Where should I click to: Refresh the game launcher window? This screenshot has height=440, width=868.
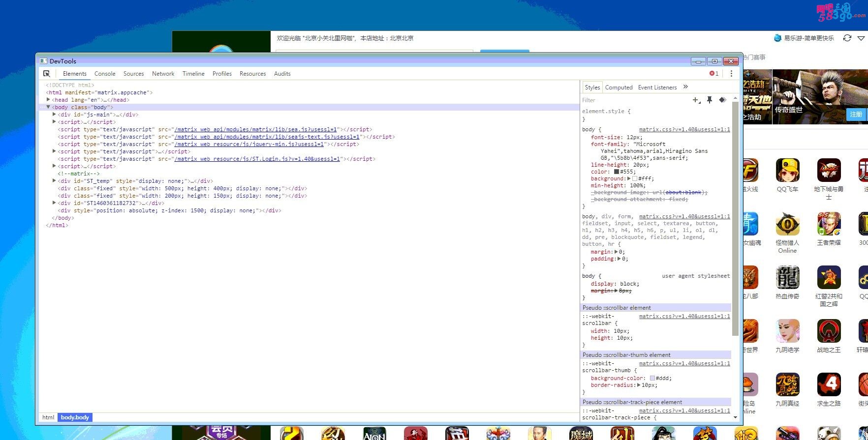click(x=847, y=38)
